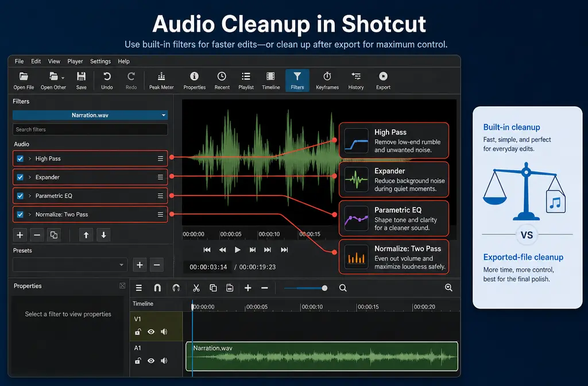
Task: Remove selected filter with minus button
Action: (37, 235)
